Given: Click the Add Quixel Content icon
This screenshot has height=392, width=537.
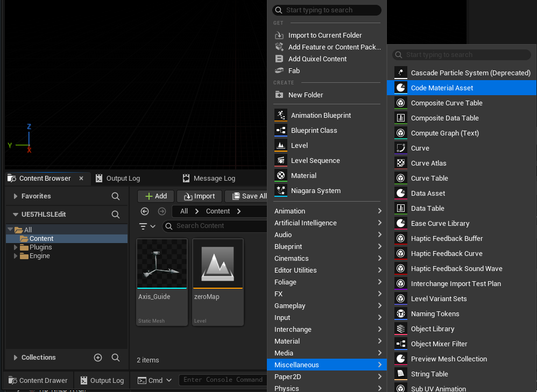Looking at the screenshot, I should [279, 59].
